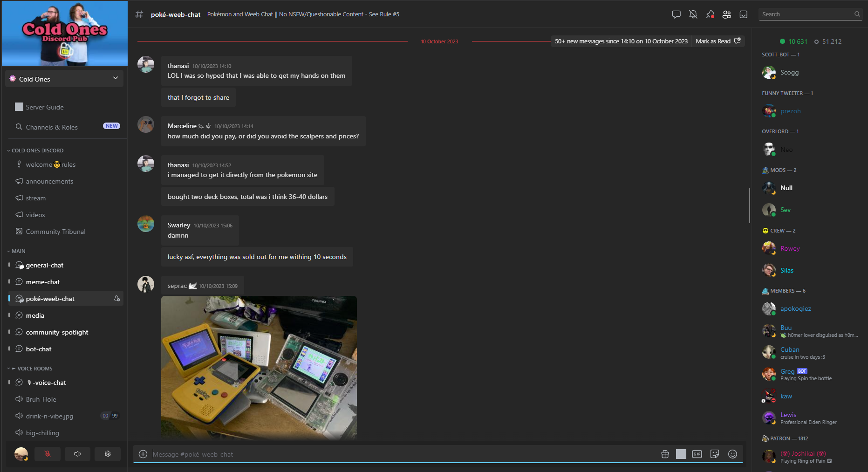
Task: Toggle microphone mute
Action: (x=48, y=454)
